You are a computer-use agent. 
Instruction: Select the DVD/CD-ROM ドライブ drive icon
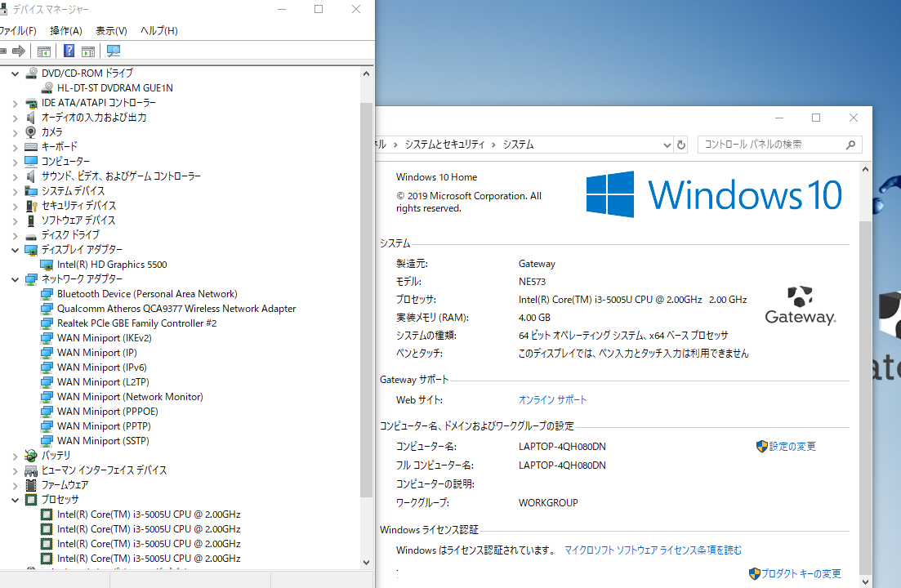(32, 73)
